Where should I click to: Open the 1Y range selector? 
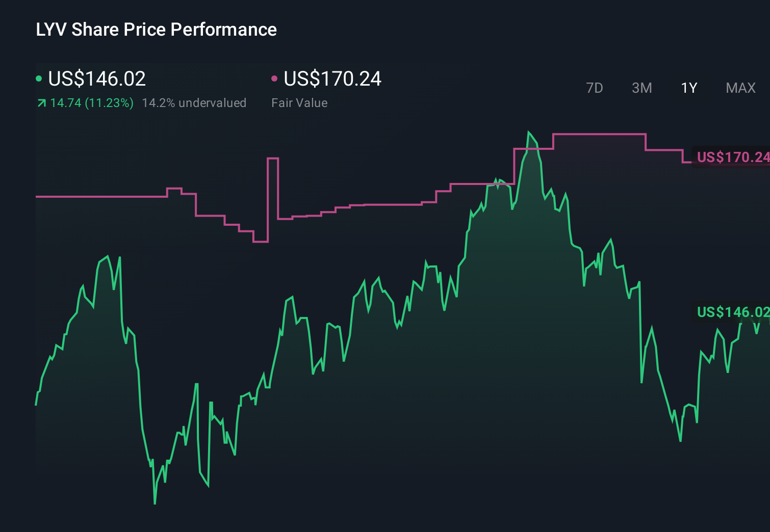pos(688,88)
